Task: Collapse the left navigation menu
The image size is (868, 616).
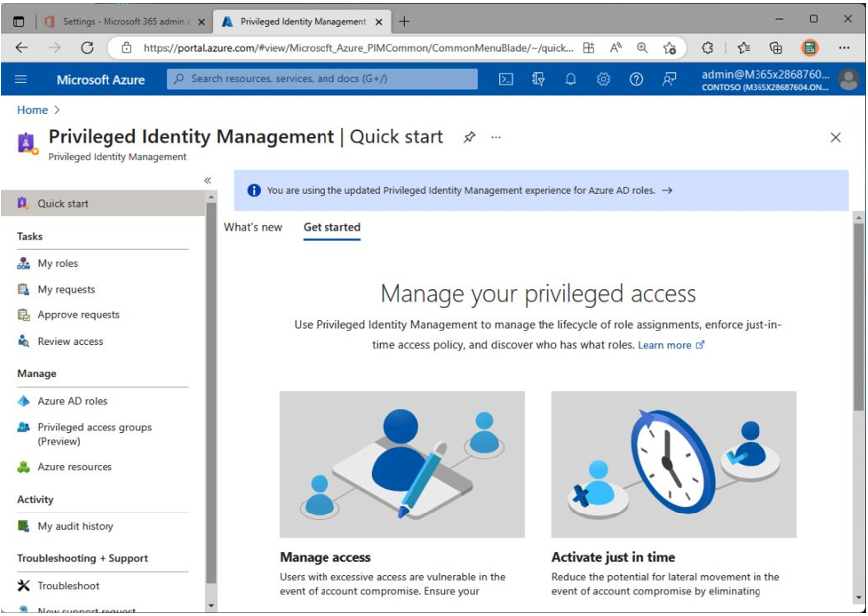Action: pyautogui.click(x=208, y=180)
